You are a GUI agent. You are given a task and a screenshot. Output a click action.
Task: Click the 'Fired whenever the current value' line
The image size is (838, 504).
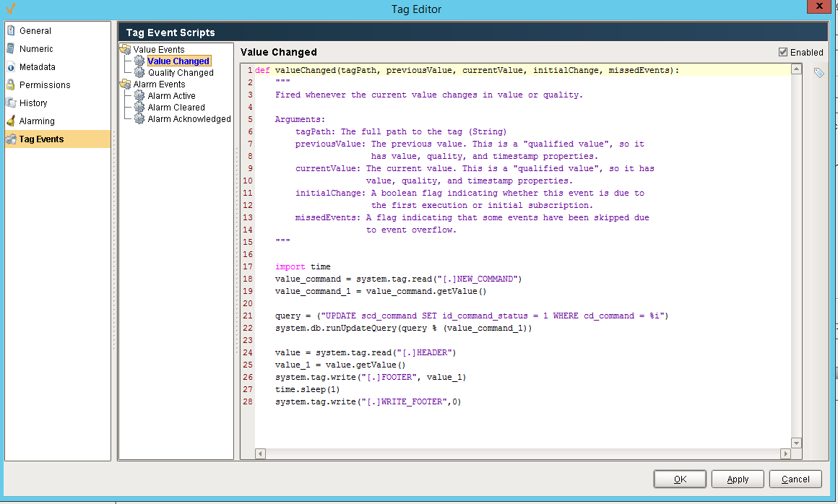tap(428, 95)
